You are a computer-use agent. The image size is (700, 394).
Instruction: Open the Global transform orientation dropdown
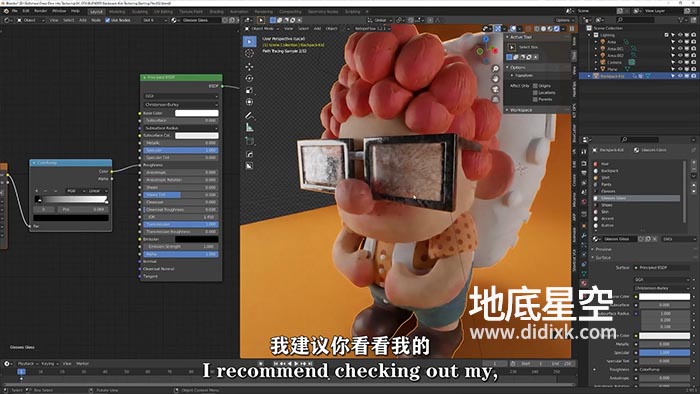tap(379, 20)
